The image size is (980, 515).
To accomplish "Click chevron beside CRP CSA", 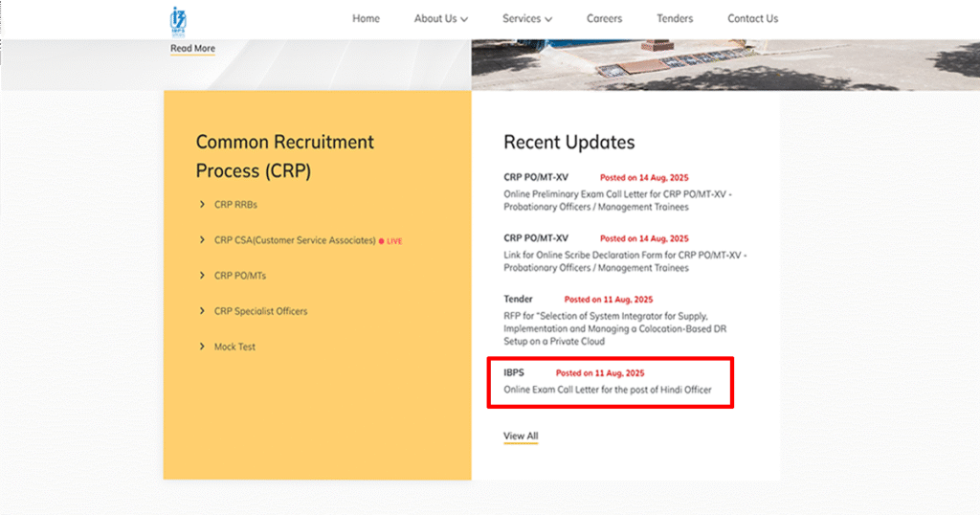I will 202,240.
